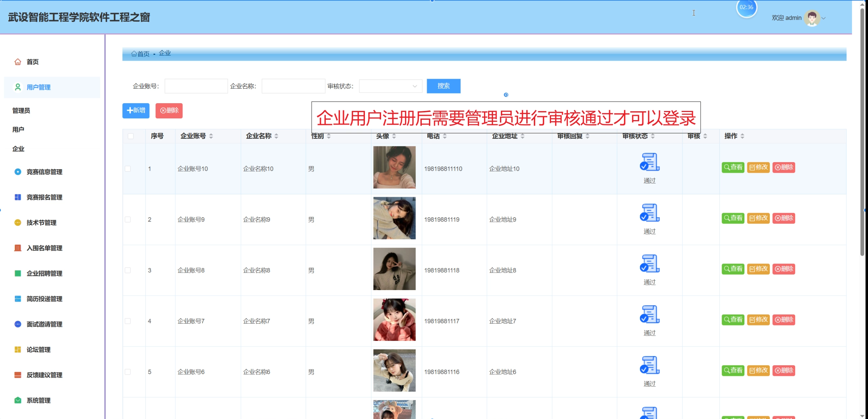Click the 企业名称 search input field

pos(293,86)
